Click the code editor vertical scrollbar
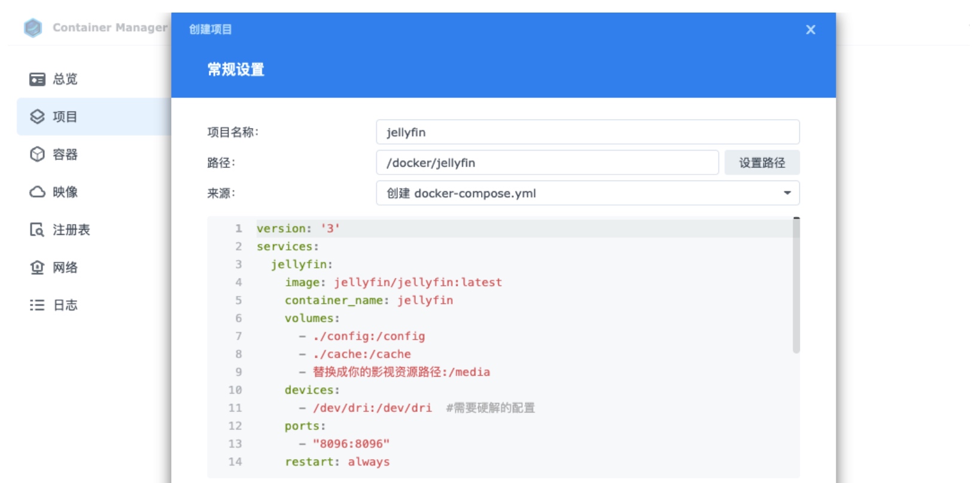Viewport: 980px width, 483px height. (796, 286)
